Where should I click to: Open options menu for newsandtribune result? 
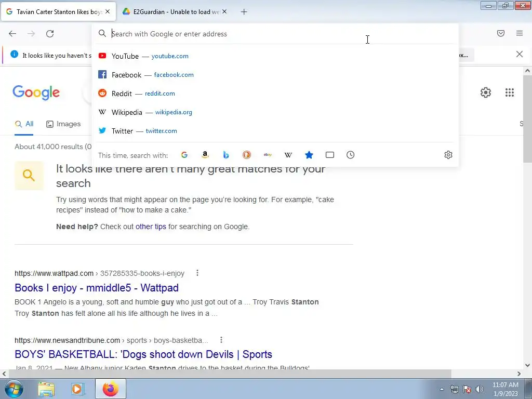[221, 340]
